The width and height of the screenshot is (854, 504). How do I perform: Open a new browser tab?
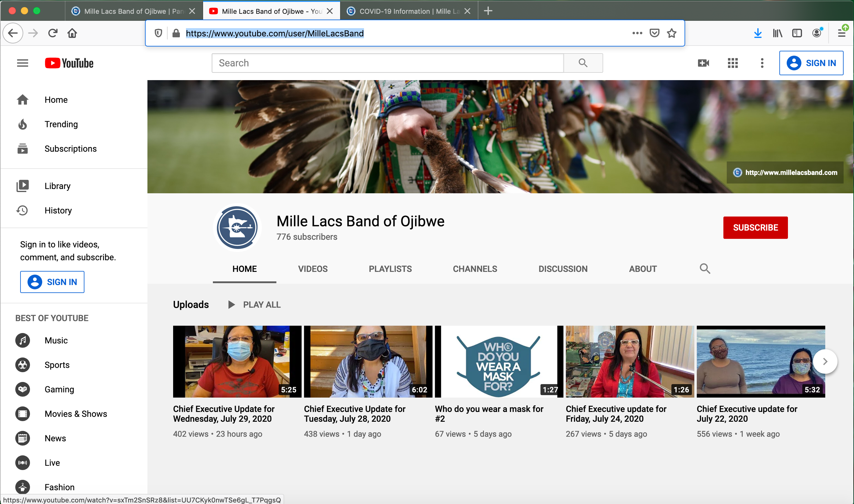click(x=488, y=11)
